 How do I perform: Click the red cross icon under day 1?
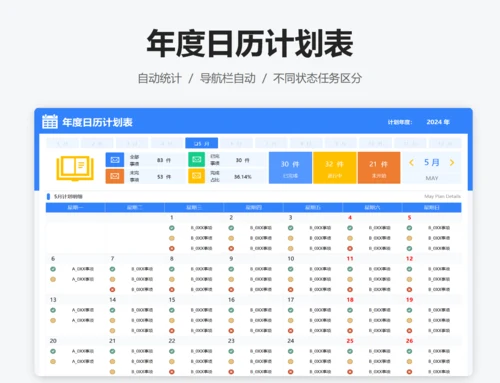172,248
